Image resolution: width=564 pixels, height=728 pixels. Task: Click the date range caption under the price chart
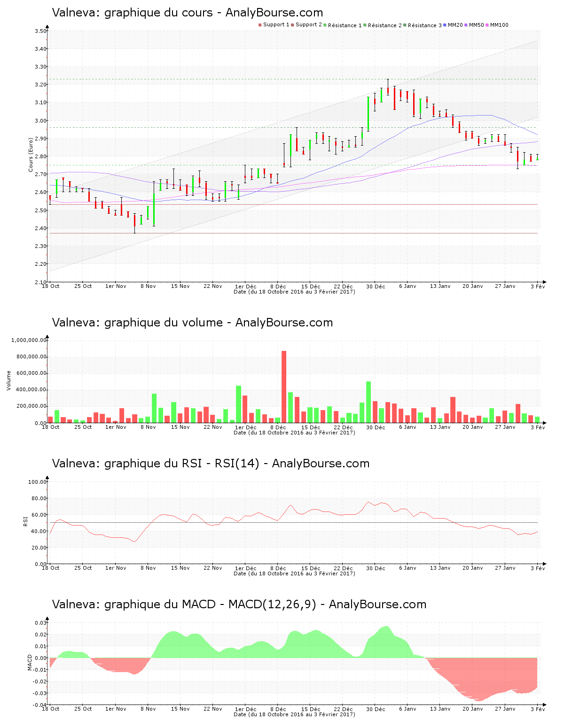(x=294, y=292)
